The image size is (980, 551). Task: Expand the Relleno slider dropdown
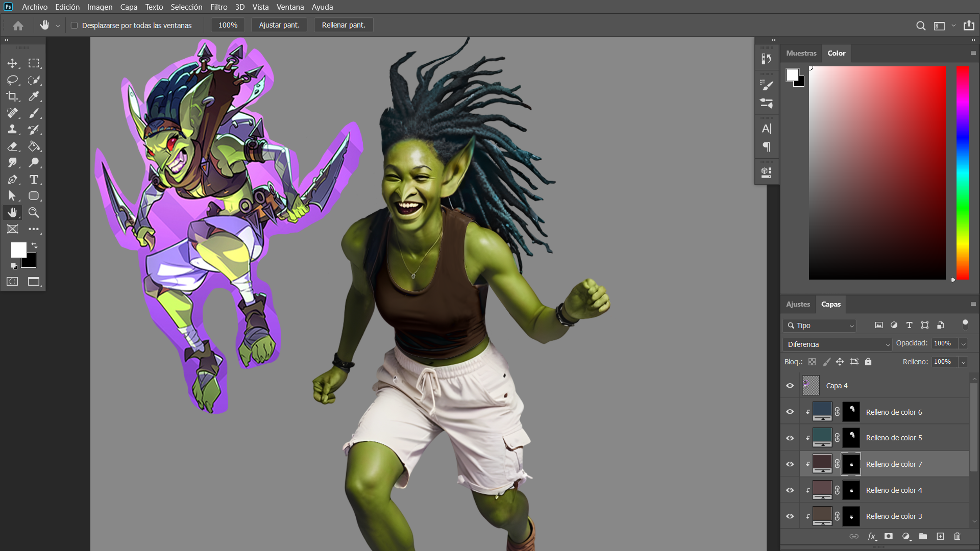point(963,362)
